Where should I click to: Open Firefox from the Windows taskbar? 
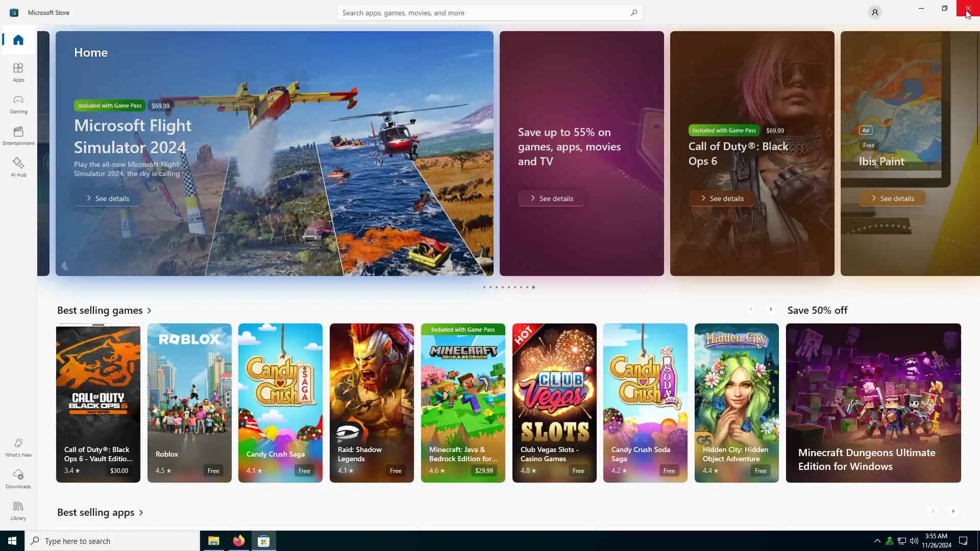[238, 541]
